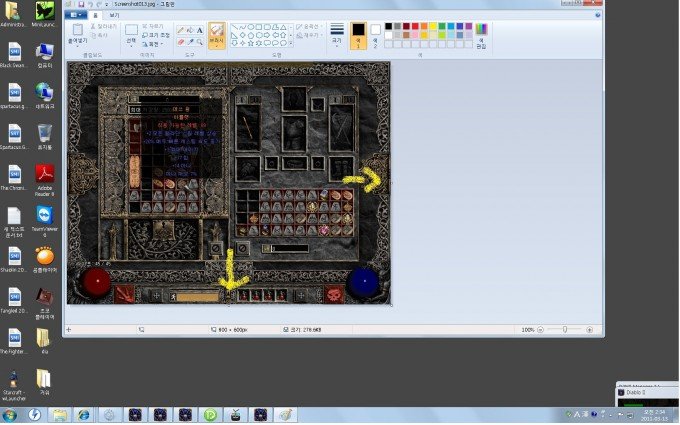The image size is (680, 425).
Task: Click the Recycle Bin (휴지통) desktop icon
Action: (x=45, y=137)
